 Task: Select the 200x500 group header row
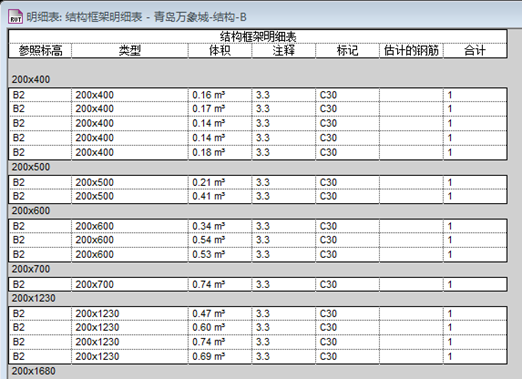258,167
